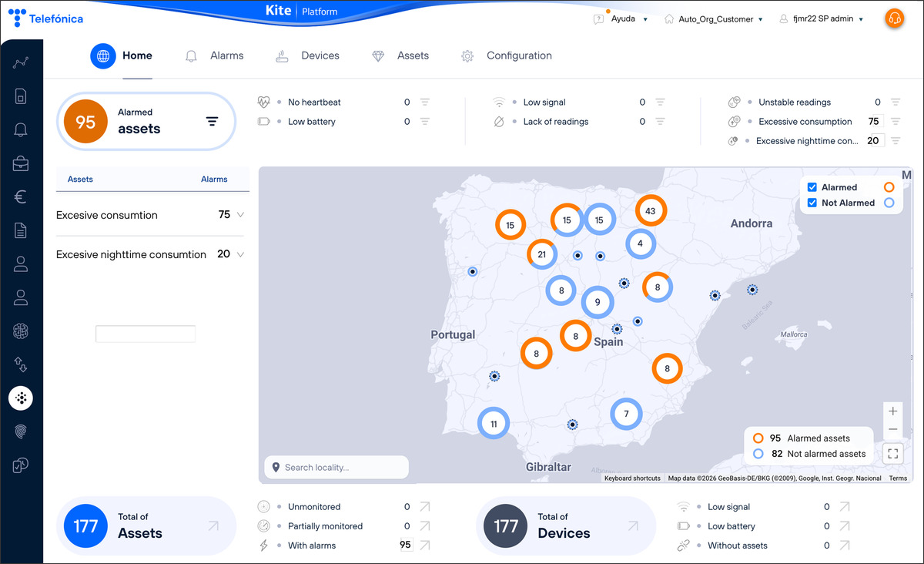Click the map cluster labeled 4
Viewport: 924px width, 564px height.
[641, 243]
